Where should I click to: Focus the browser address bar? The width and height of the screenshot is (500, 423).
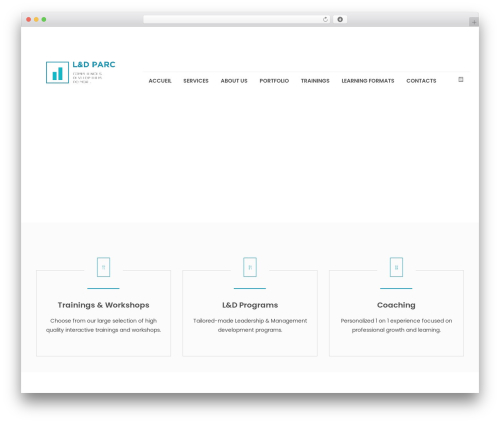click(x=237, y=19)
